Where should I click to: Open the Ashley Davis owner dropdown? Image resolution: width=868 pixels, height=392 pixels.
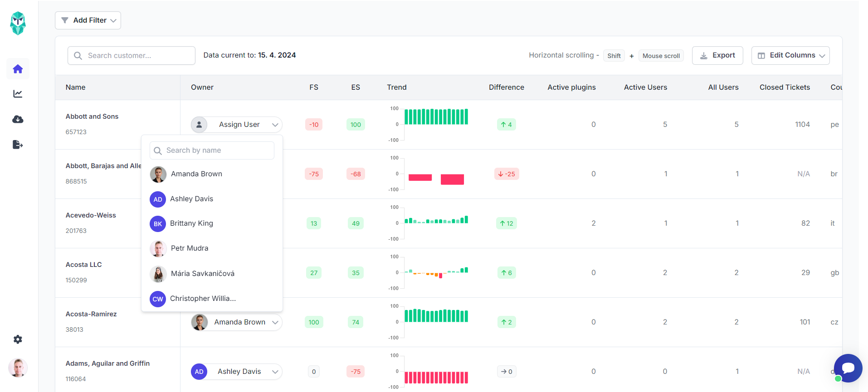[236, 372]
